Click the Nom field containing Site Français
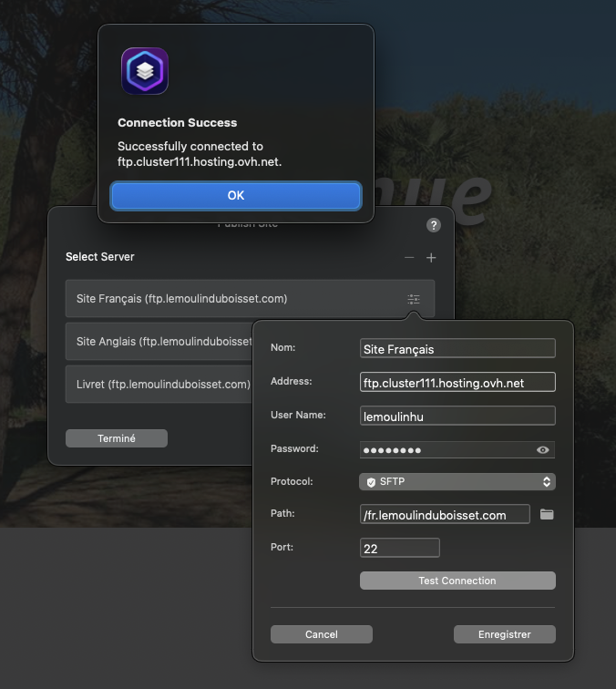Image resolution: width=616 pixels, height=689 pixels. [x=457, y=348]
